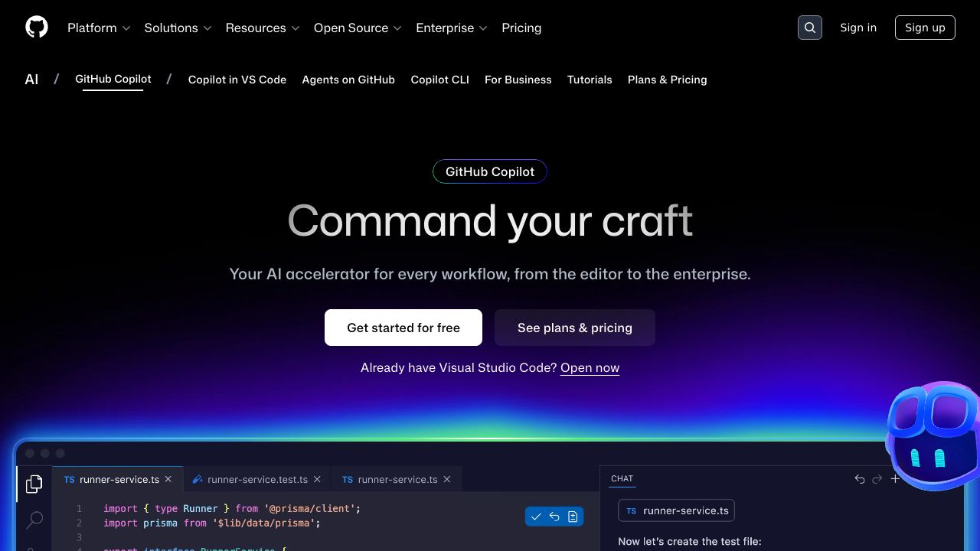This screenshot has width=980, height=551.
Task: Click the GitHub logo in the top left
Action: tap(36, 27)
